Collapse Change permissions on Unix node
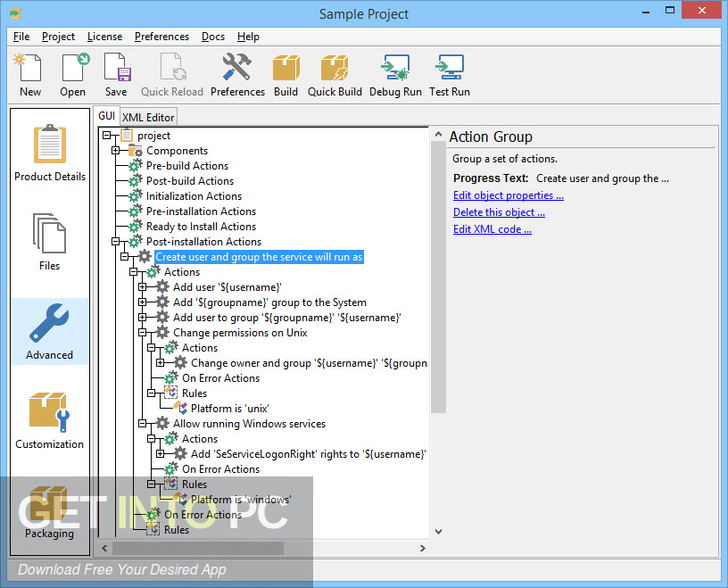Viewport: 728px width, 588px height. (x=143, y=333)
